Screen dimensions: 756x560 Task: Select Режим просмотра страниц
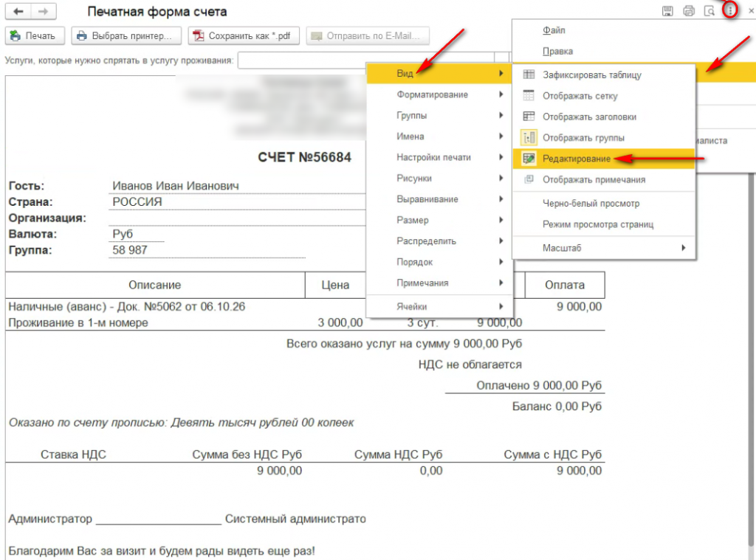coord(604,224)
